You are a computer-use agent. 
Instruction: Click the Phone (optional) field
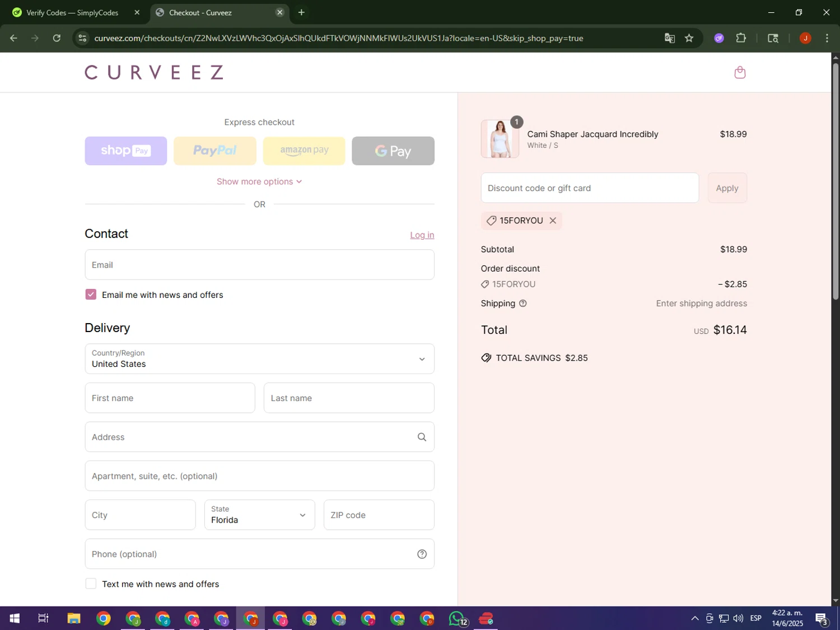[259, 554]
